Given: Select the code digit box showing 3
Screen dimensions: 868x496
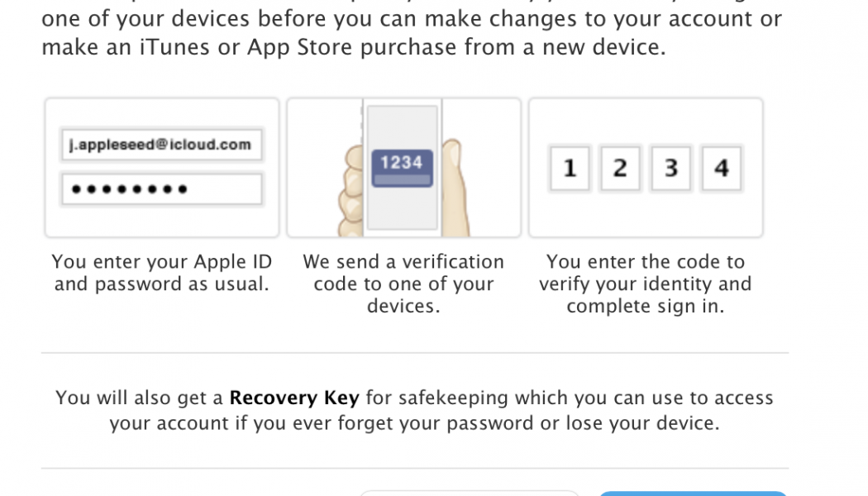Looking at the screenshot, I should tap(670, 169).
